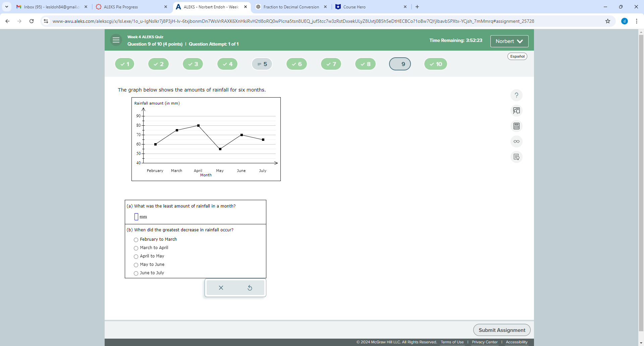View site information icon in address bar
The width and height of the screenshot is (644, 346).
point(46,21)
